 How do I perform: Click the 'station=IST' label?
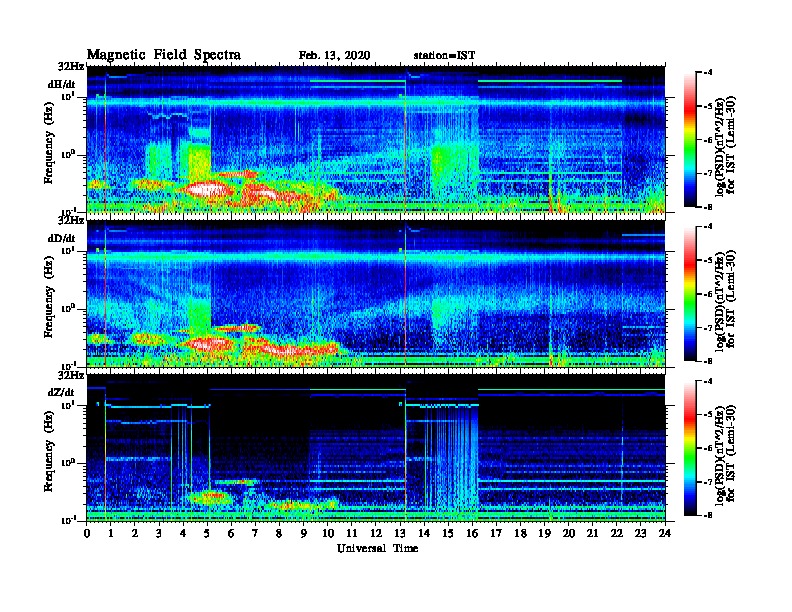(x=444, y=56)
